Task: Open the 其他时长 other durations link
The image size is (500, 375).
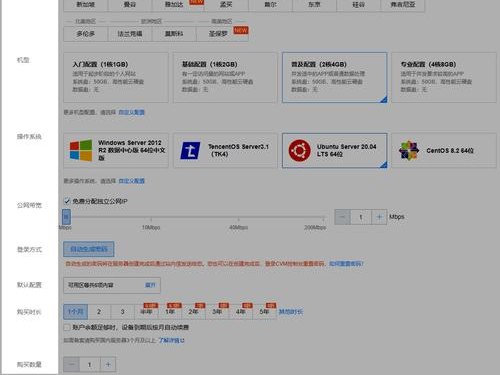Action: 291,312
